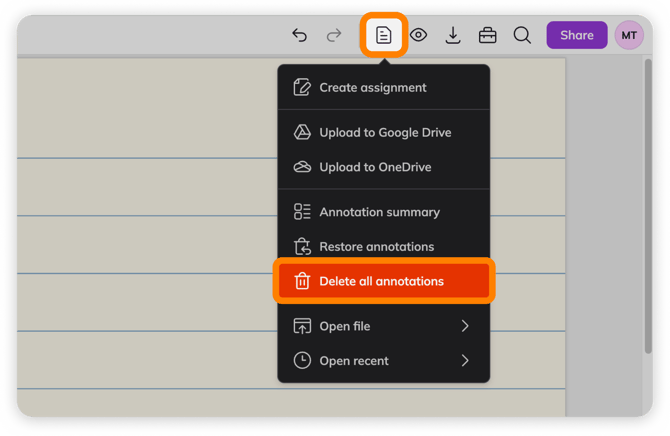Click the OneDrive cloud icon
The width and height of the screenshot is (670, 436).
tap(302, 167)
